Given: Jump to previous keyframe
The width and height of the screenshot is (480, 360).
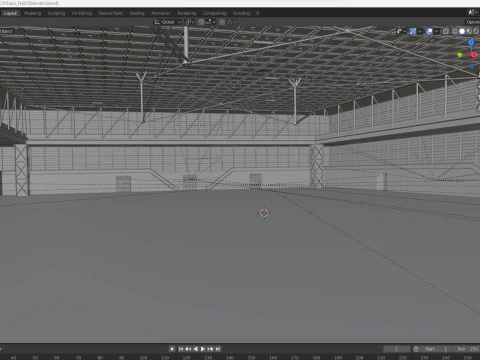Looking at the screenshot, I should coord(188,349).
